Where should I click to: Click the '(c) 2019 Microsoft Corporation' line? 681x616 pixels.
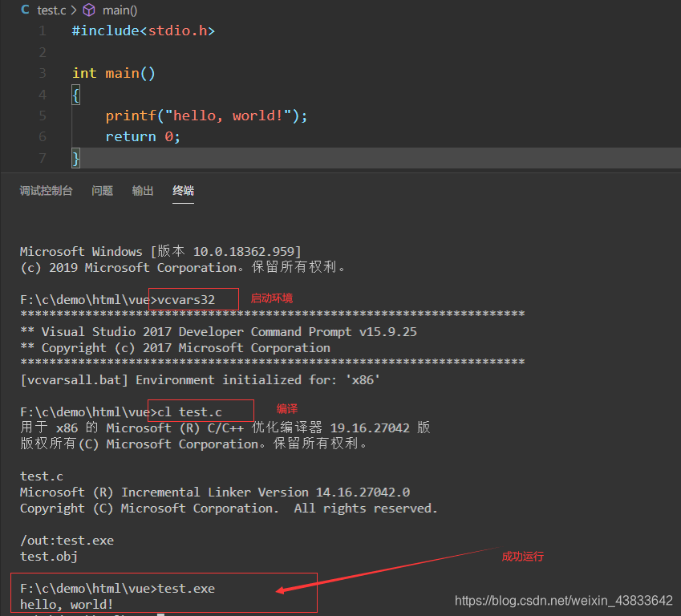point(183,268)
